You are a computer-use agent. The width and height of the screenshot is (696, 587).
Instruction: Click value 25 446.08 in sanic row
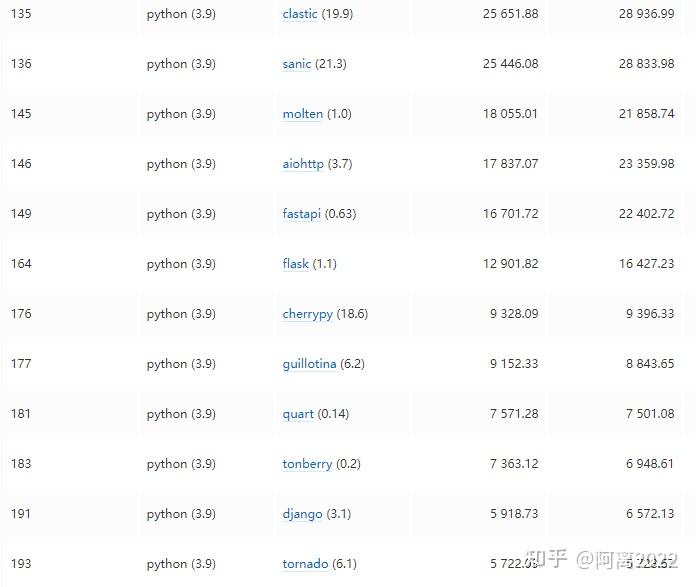510,64
